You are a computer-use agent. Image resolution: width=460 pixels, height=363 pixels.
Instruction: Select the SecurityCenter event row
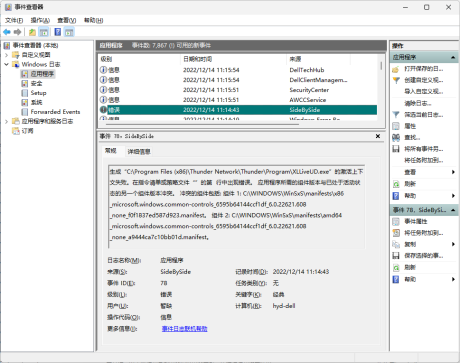click(238, 90)
